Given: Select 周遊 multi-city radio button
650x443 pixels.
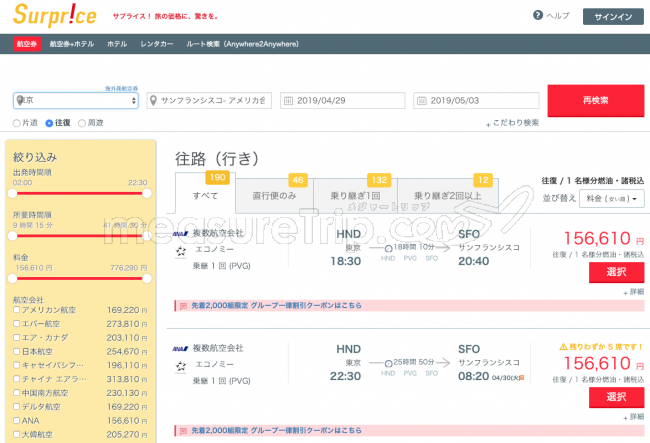Looking at the screenshot, I should (x=82, y=123).
